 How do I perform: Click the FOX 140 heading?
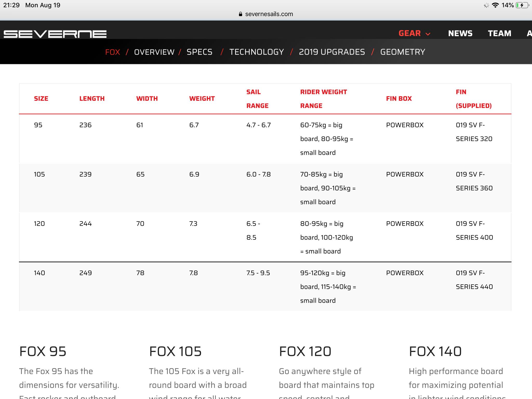[435, 351]
